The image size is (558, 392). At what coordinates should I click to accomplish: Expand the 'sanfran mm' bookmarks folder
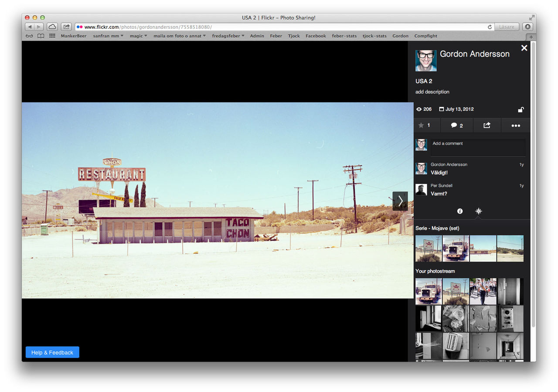tap(108, 36)
